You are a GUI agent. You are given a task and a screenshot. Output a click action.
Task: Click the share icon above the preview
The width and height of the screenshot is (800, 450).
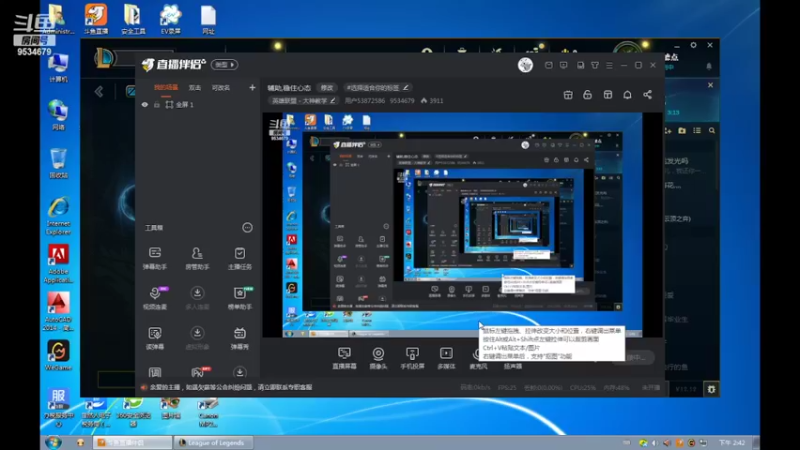click(647, 94)
